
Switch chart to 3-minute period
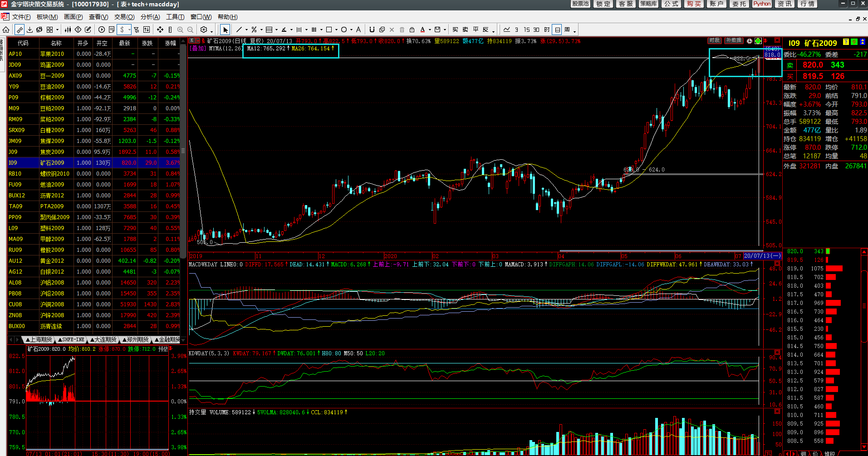click(x=516, y=29)
